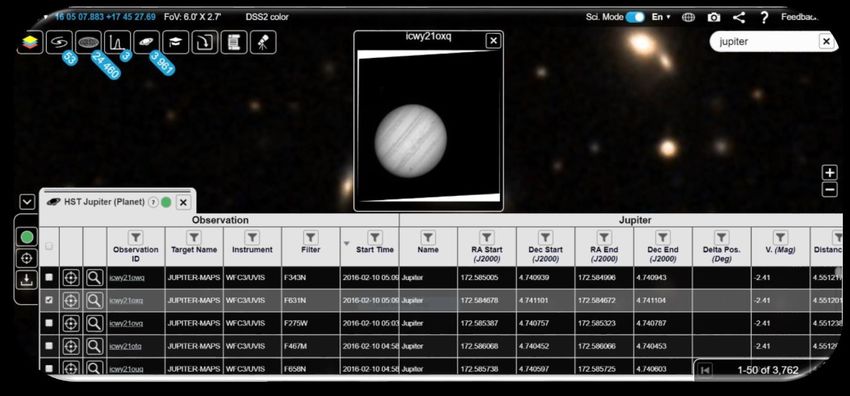Check the icwy21ovq row checkbox

[49, 322]
